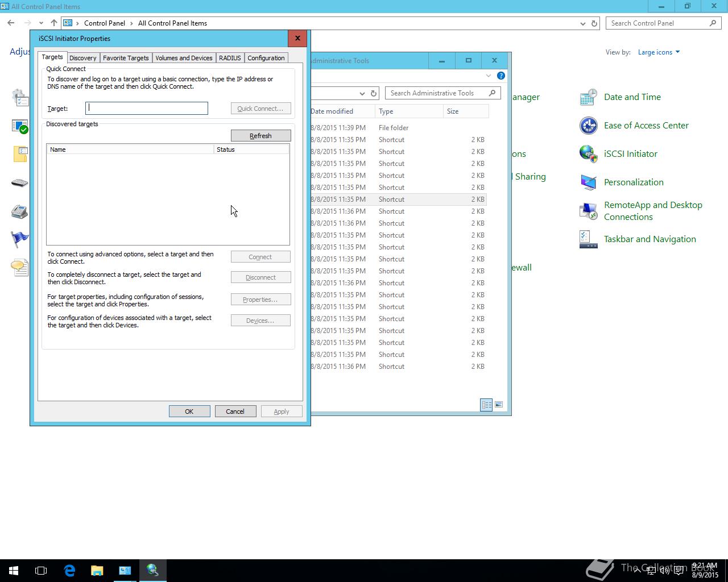Switch to the Favorite Targets tab
Viewport: 728px width, 582px height.
(x=126, y=58)
